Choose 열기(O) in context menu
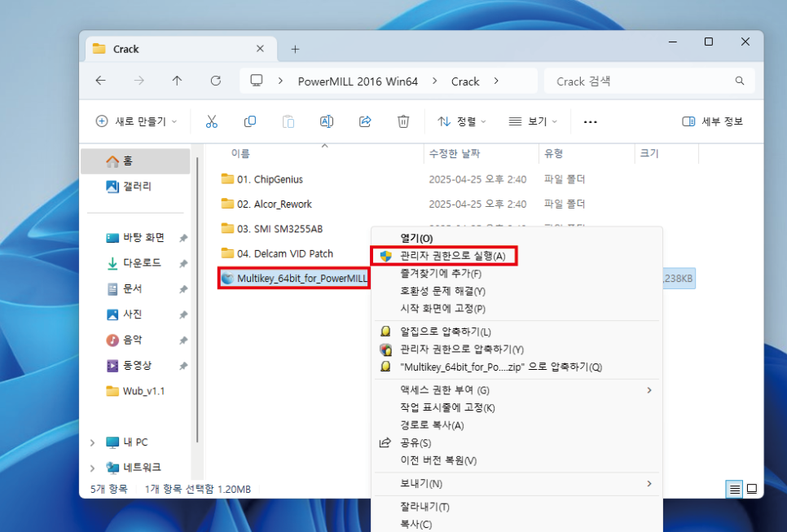 [x=517, y=239]
